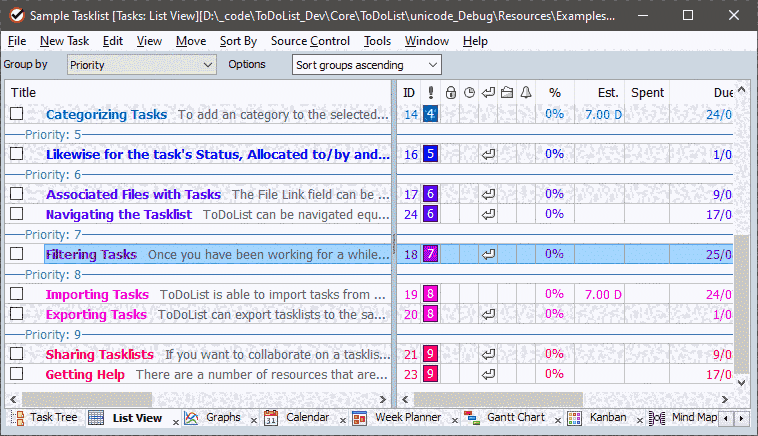Image resolution: width=758 pixels, height=436 pixels.
Task: Check the Categorizing Tasks checkbox
Action: coord(16,114)
